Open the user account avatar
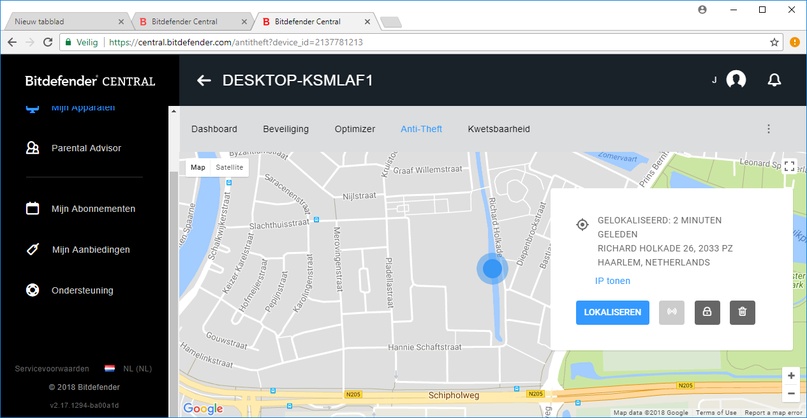807x418 pixels. pos(736,80)
